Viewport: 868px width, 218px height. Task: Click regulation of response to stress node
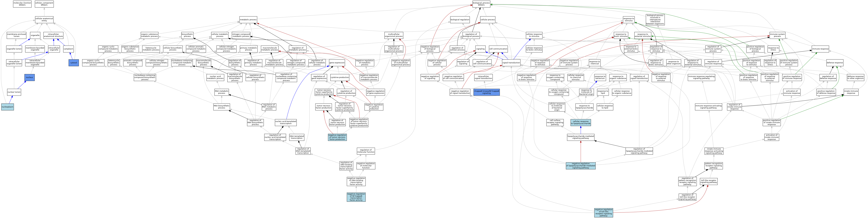point(770,63)
